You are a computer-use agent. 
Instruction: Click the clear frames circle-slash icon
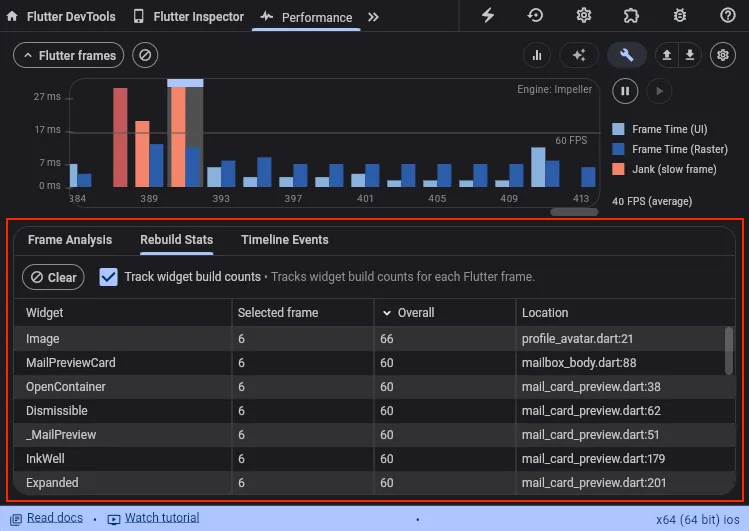[x=146, y=56]
